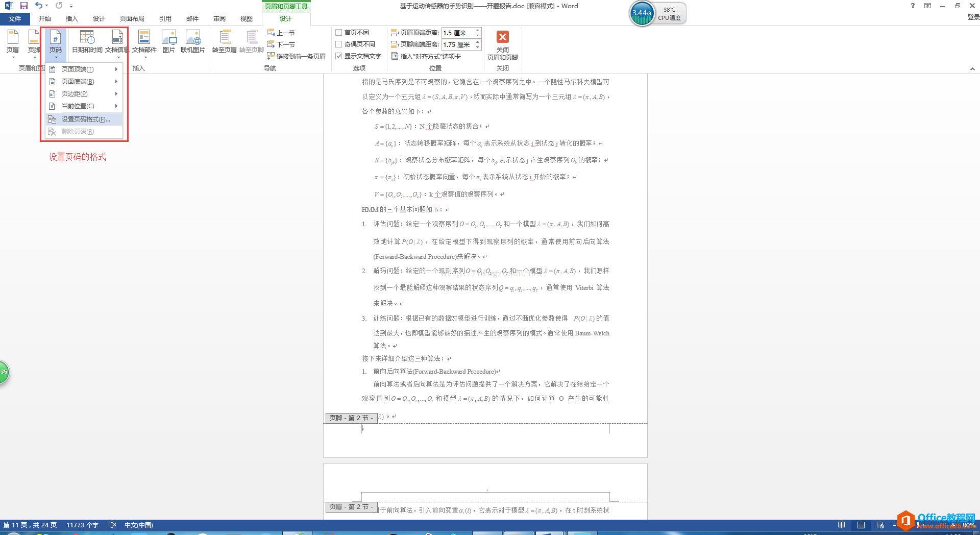Switch to the 审阅 tab
980x535 pixels.
219,19
